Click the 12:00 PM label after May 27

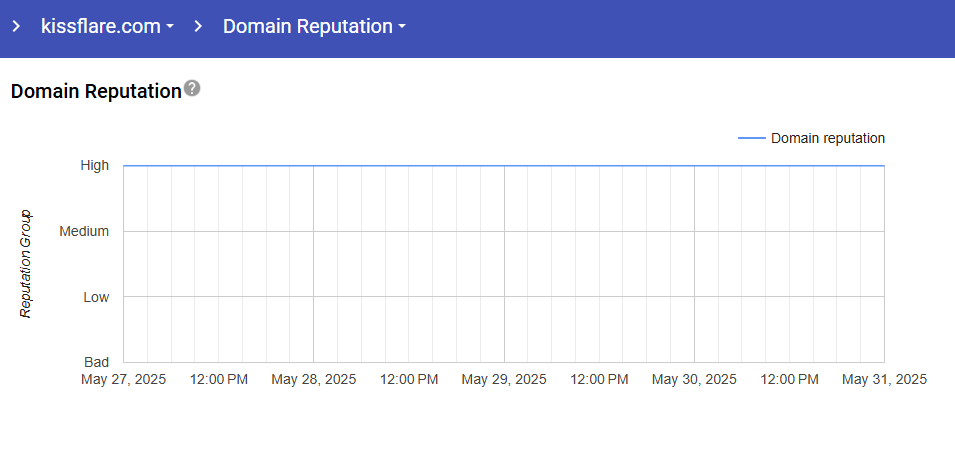click(x=219, y=380)
